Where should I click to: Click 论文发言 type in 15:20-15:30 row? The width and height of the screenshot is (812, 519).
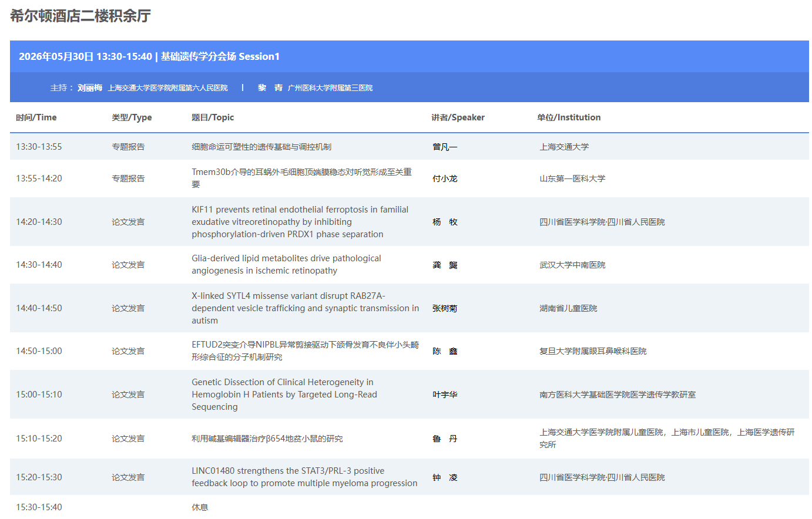128,477
